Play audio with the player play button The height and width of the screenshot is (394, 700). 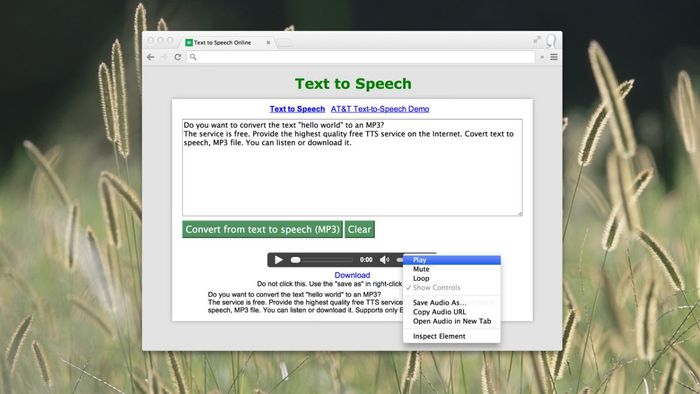tap(279, 260)
